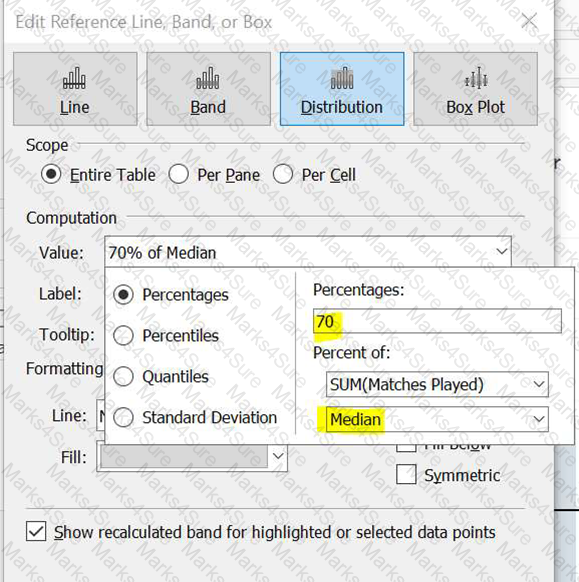Set scope to Per Pane
Viewport: 579px width, 582px height.
click(179, 174)
